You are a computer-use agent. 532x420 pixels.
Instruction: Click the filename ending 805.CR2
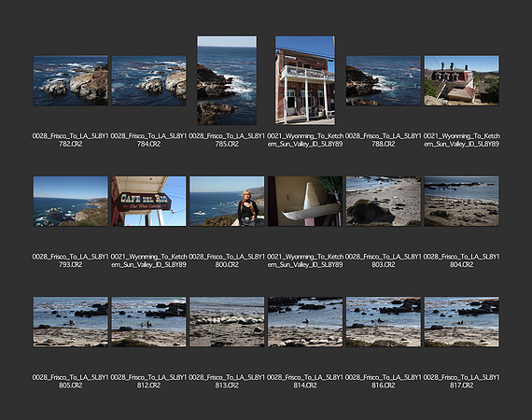pos(71,382)
